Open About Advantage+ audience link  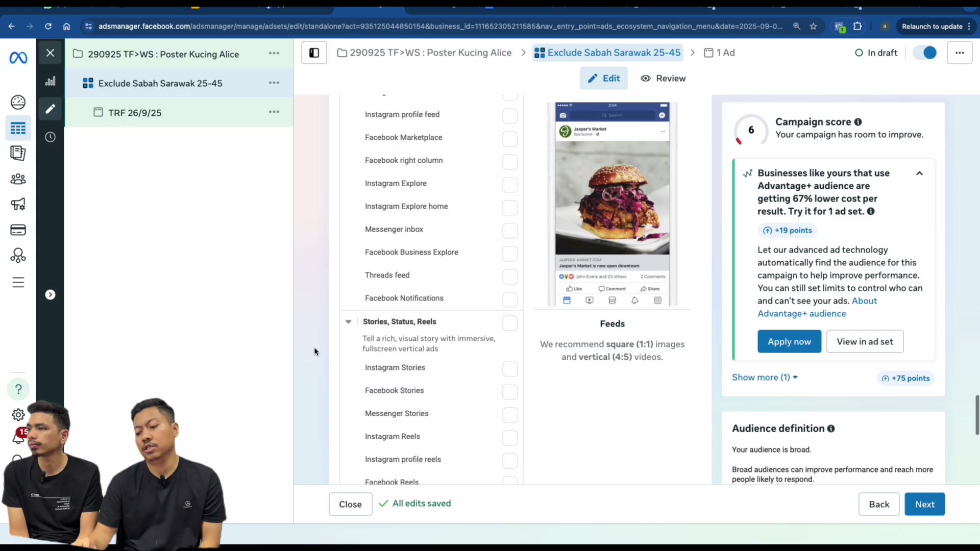(x=817, y=307)
